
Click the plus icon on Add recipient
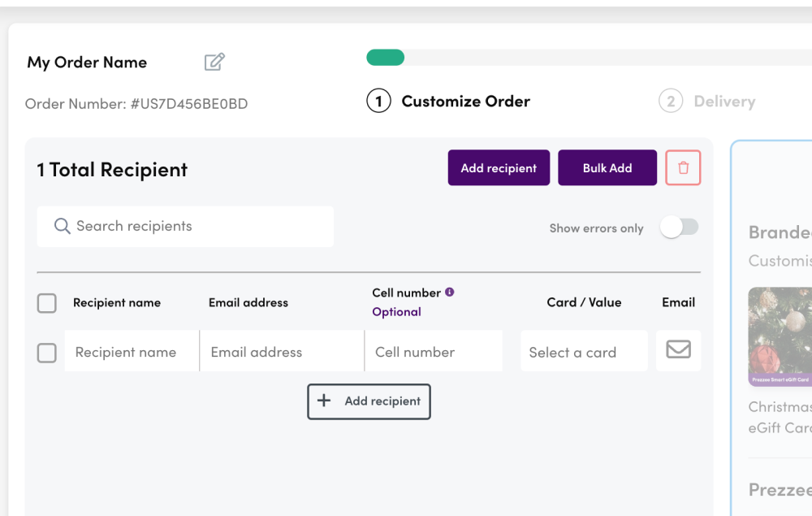click(325, 401)
